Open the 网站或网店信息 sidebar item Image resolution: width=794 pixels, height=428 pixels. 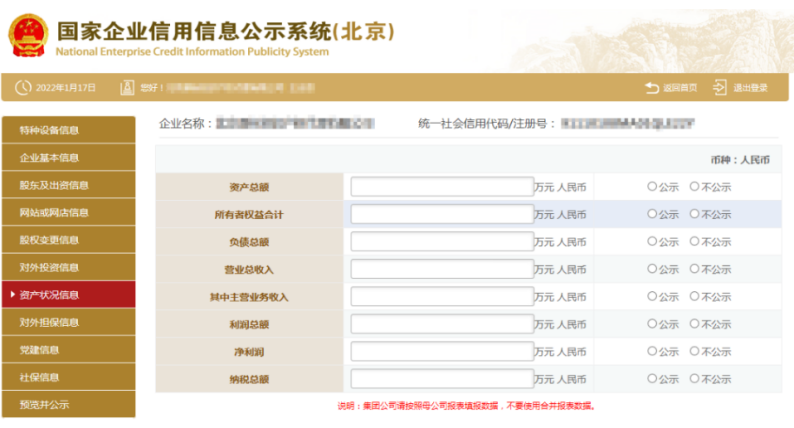click(x=69, y=212)
